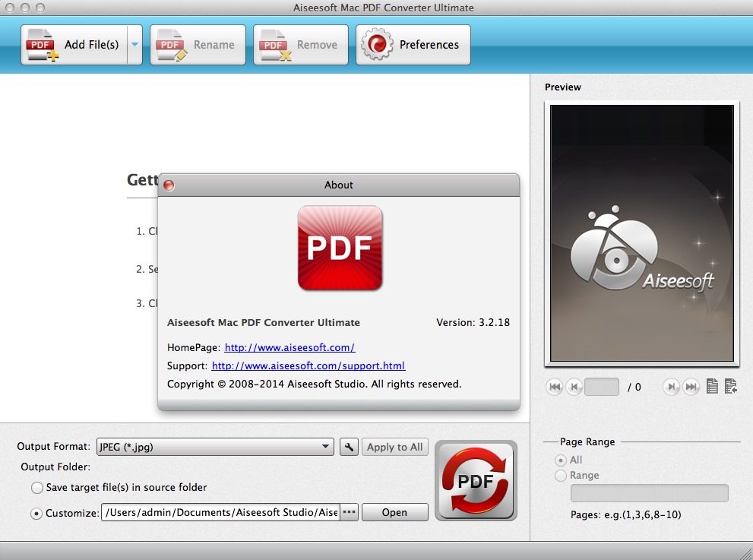Click the Open folder button

click(x=395, y=512)
